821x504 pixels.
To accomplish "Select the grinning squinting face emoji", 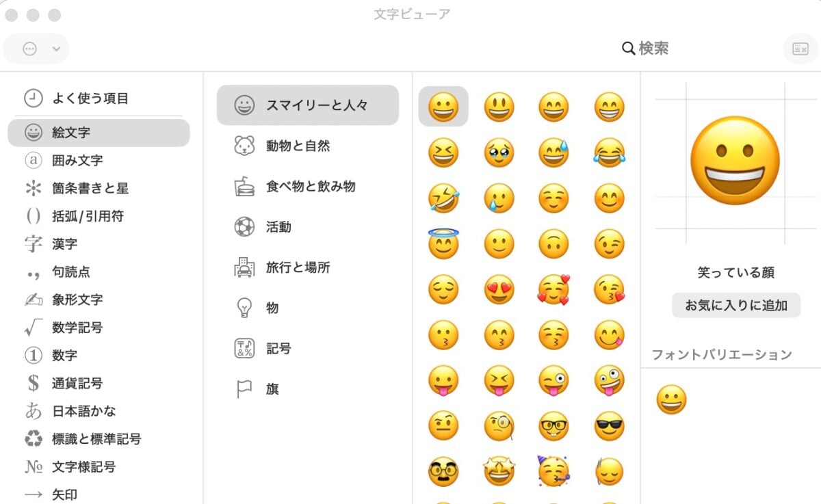I will [443, 152].
